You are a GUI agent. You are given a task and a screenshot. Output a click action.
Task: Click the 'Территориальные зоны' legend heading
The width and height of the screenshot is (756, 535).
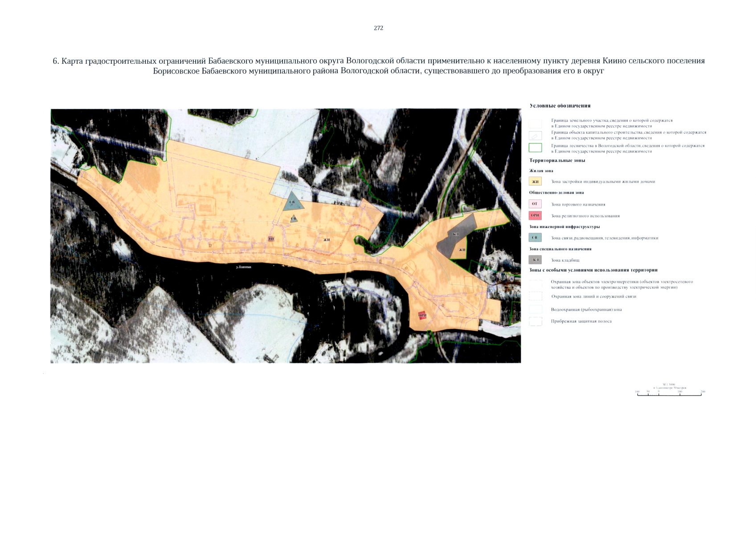coord(557,160)
